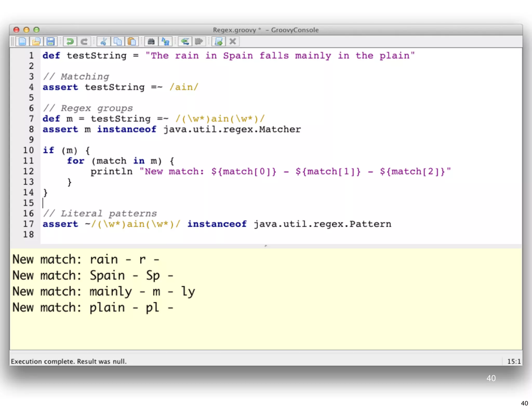532x409 pixels.
Task: Click the New File toolbar icon
Action: pyautogui.click(x=22, y=42)
